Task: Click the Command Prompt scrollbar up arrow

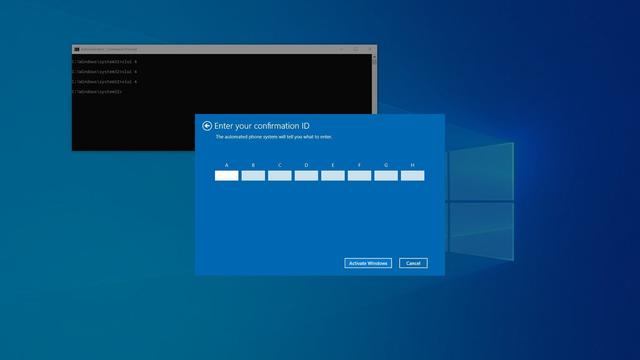Action: coord(374,57)
